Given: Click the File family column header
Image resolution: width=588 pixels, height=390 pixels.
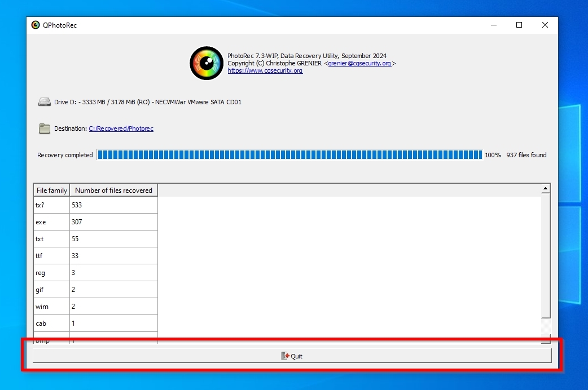Looking at the screenshot, I should (x=51, y=190).
